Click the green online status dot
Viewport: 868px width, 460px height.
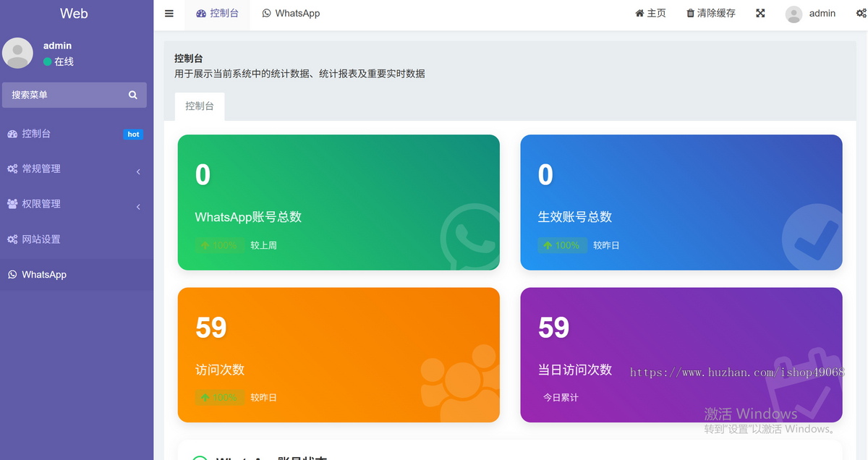point(48,62)
